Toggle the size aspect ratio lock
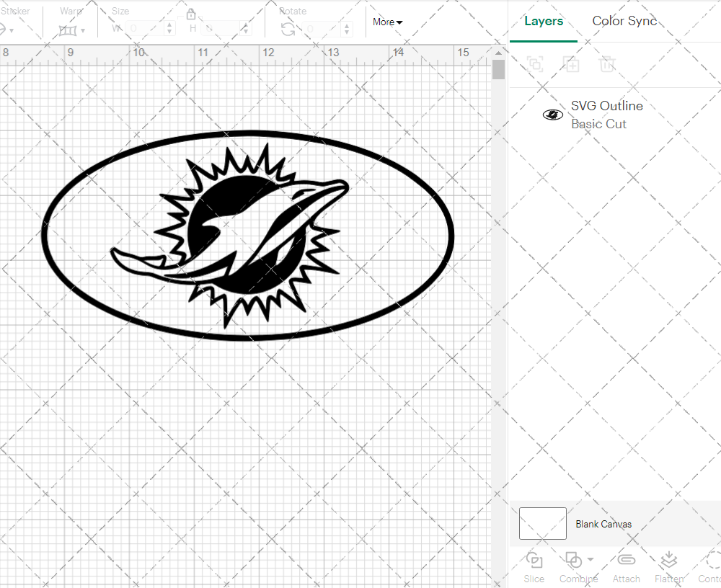721x588 pixels. pos(191,14)
